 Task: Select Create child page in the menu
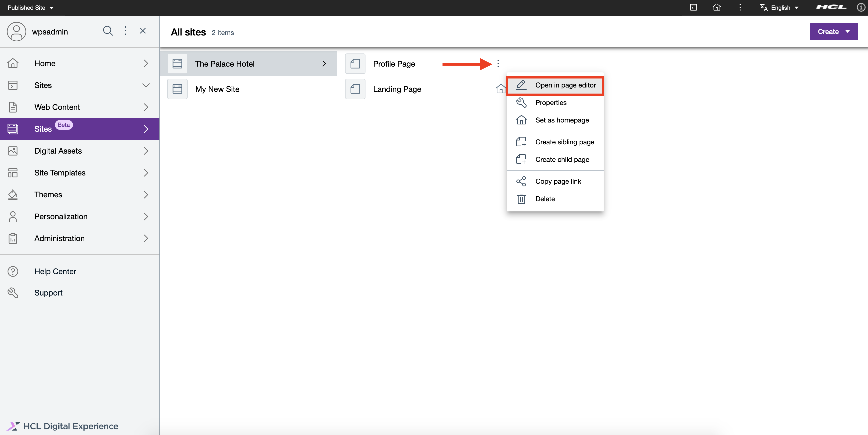[562, 159]
